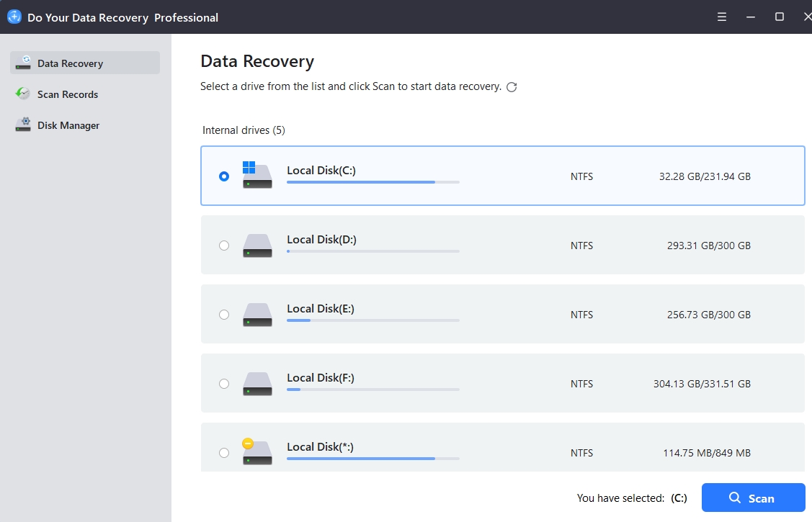Viewport: 812px width, 522px height.
Task: Open the hamburger menu in title bar
Action: (722, 17)
